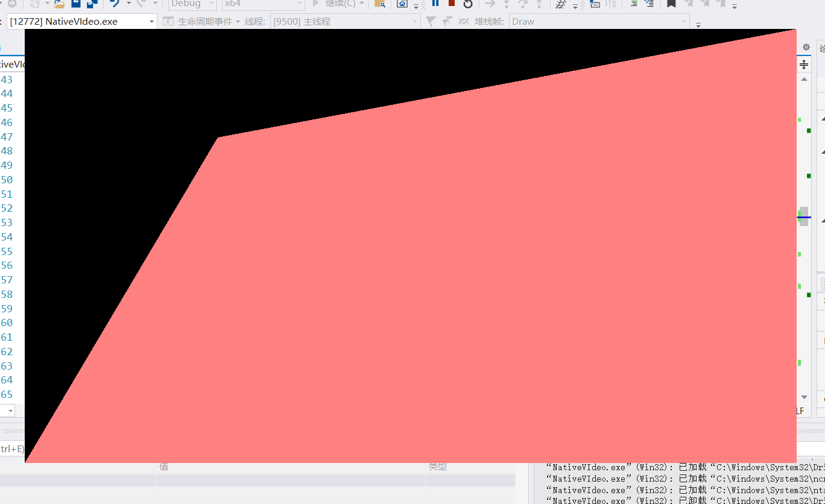Viewport: 825px width, 504px height.
Task: Undo the last action
Action: 115,4
